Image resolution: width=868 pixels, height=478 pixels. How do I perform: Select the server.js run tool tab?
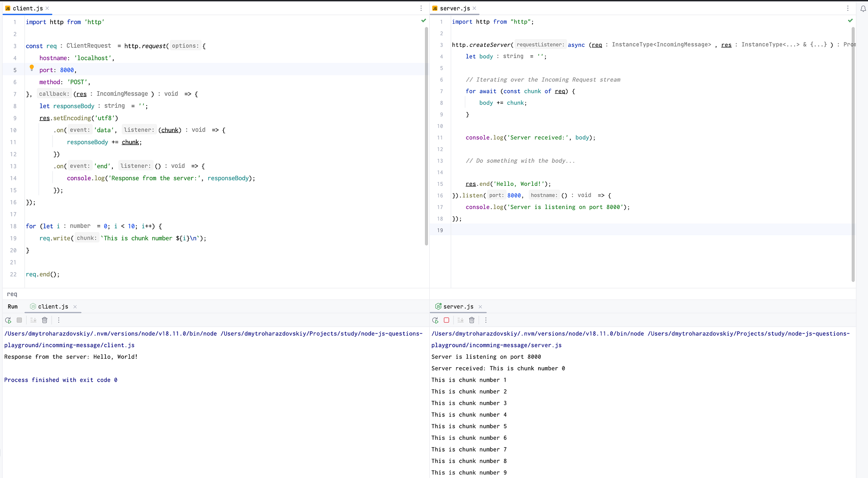pos(458,307)
